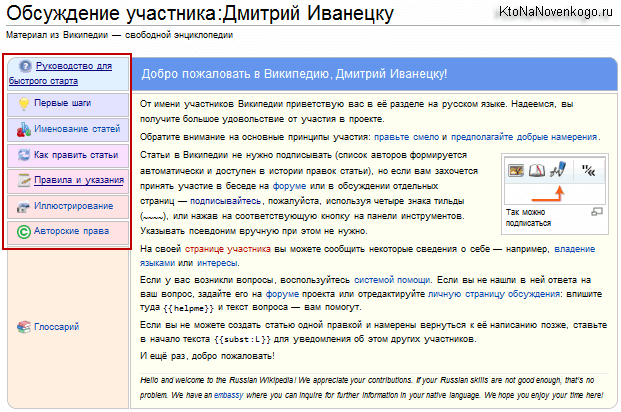Click the embedded picture icon in signature toolbar image
Viewport: 621px width, 412px height.
click(x=516, y=170)
